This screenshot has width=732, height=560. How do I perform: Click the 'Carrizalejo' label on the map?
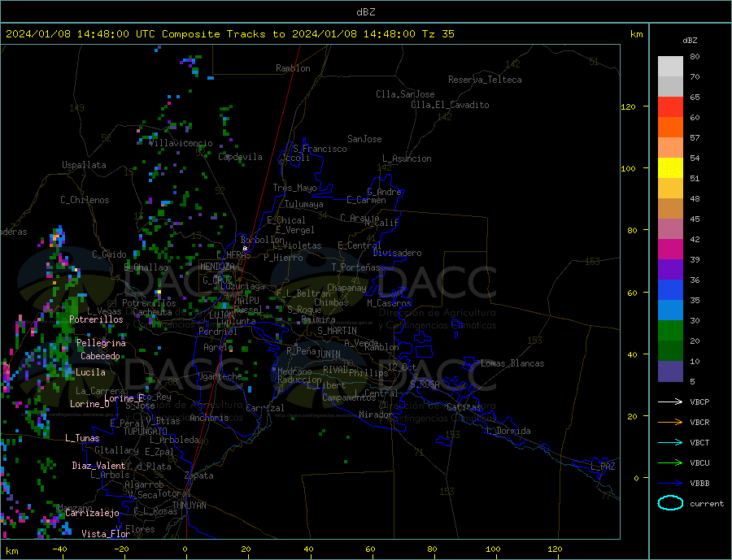pyautogui.click(x=92, y=514)
